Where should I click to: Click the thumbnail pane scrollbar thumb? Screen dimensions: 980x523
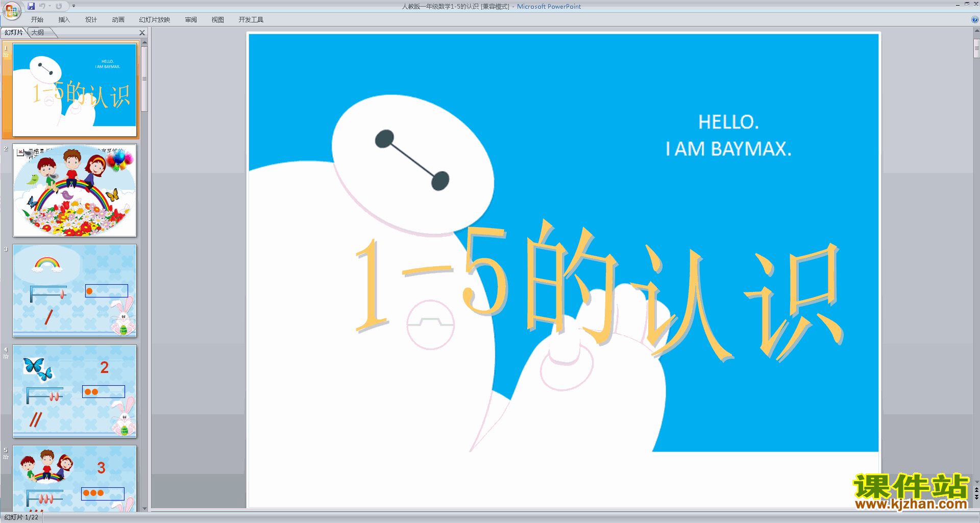tap(144, 79)
